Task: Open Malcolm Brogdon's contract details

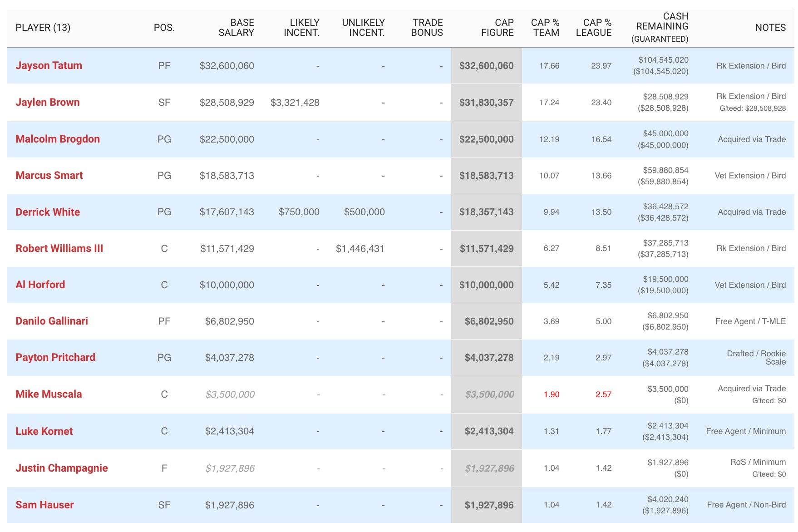Action: coord(58,139)
